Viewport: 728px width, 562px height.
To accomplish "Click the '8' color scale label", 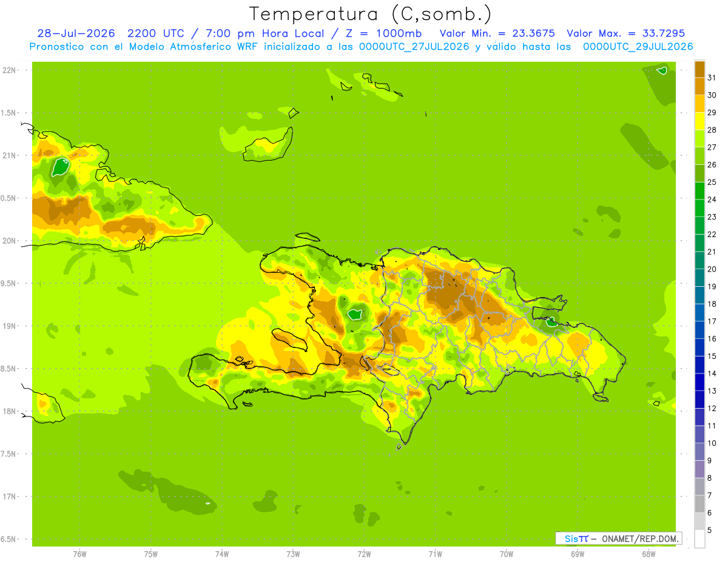I will pos(710,478).
